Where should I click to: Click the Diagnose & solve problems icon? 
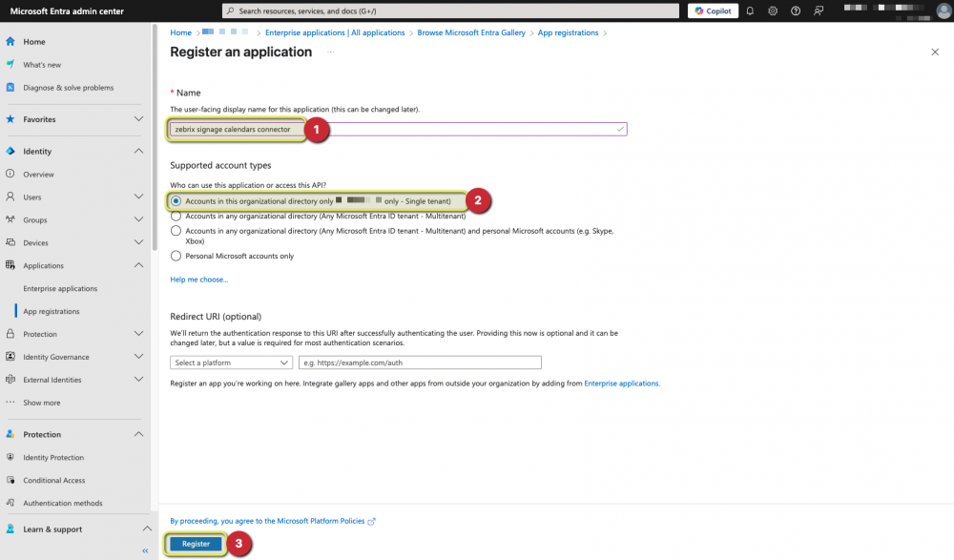coord(10,87)
